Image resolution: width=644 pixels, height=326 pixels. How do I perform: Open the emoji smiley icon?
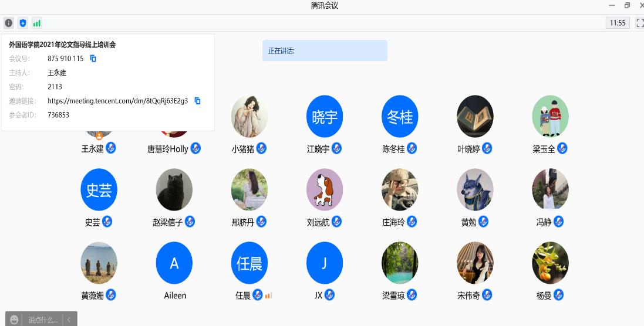coord(14,320)
